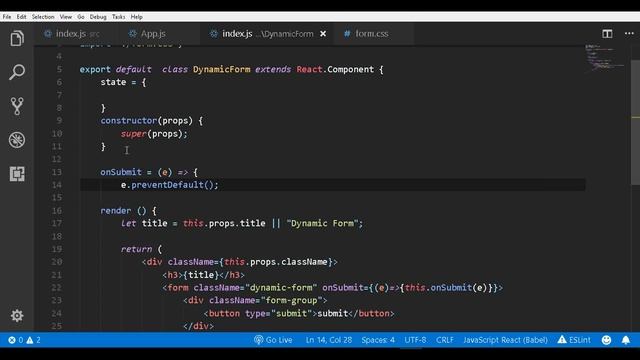The width and height of the screenshot is (640, 360).
Task: Click the submit button JSX line
Action: [299, 313]
